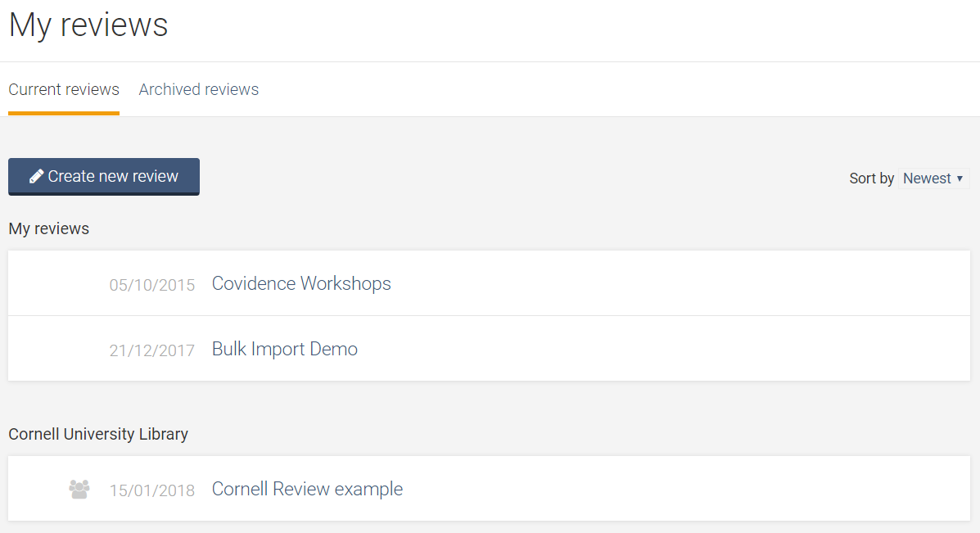This screenshot has height=533, width=980.
Task: Click the My reviews section label
Action: 48,228
